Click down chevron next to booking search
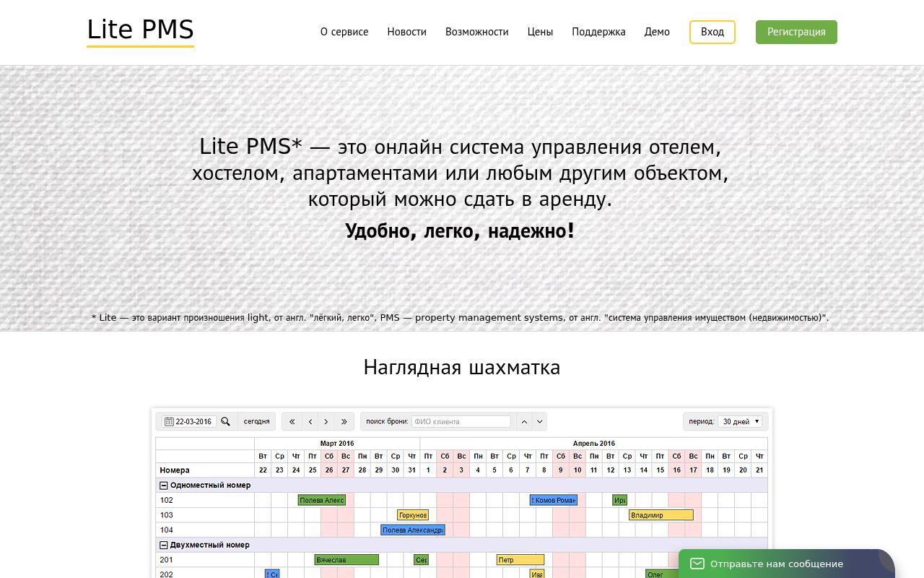Image resolution: width=924 pixels, height=578 pixels. click(x=539, y=421)
